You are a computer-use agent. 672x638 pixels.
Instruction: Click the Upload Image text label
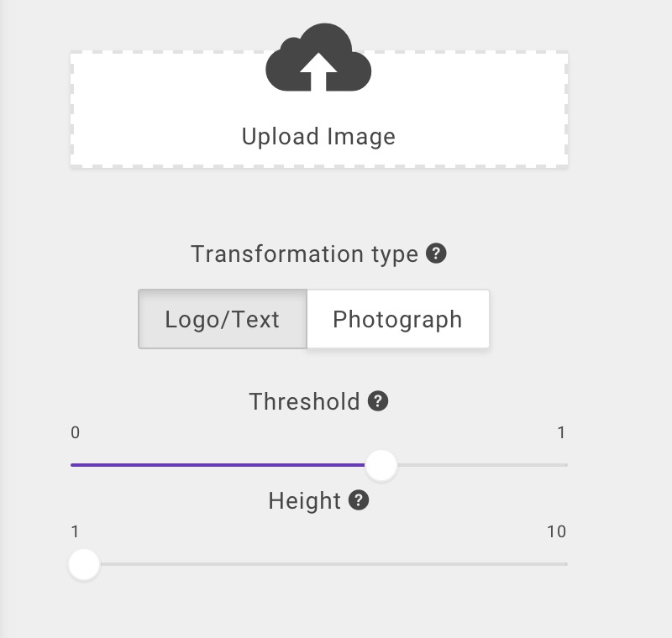coord(318,137)
